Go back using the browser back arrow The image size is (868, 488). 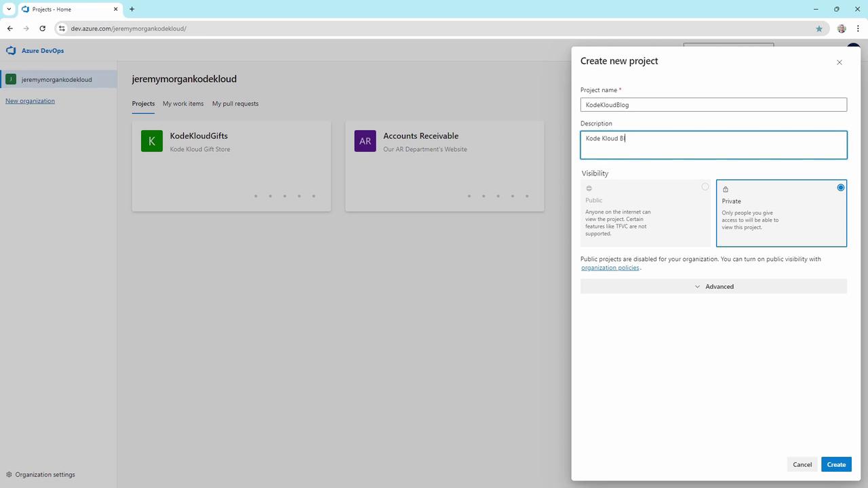[10, 28]
